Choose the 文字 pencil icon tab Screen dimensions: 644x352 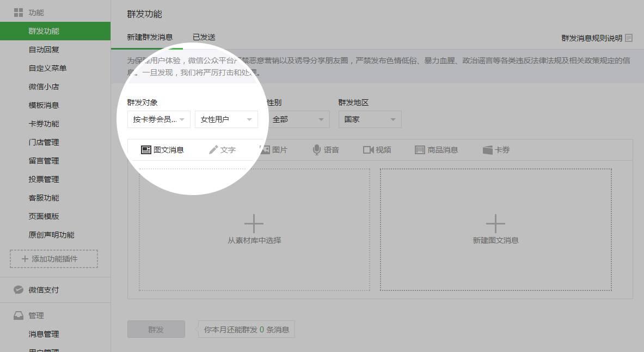click(x=213, y=150)
